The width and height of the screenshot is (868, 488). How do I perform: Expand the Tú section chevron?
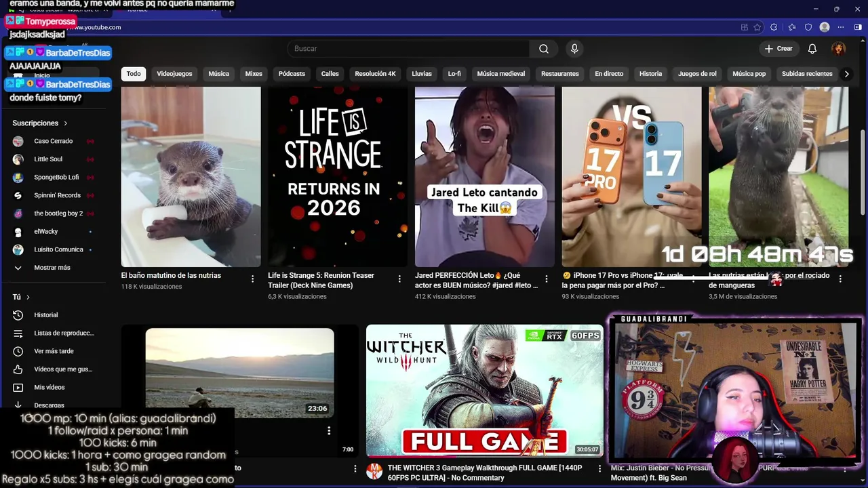(28, 298)
